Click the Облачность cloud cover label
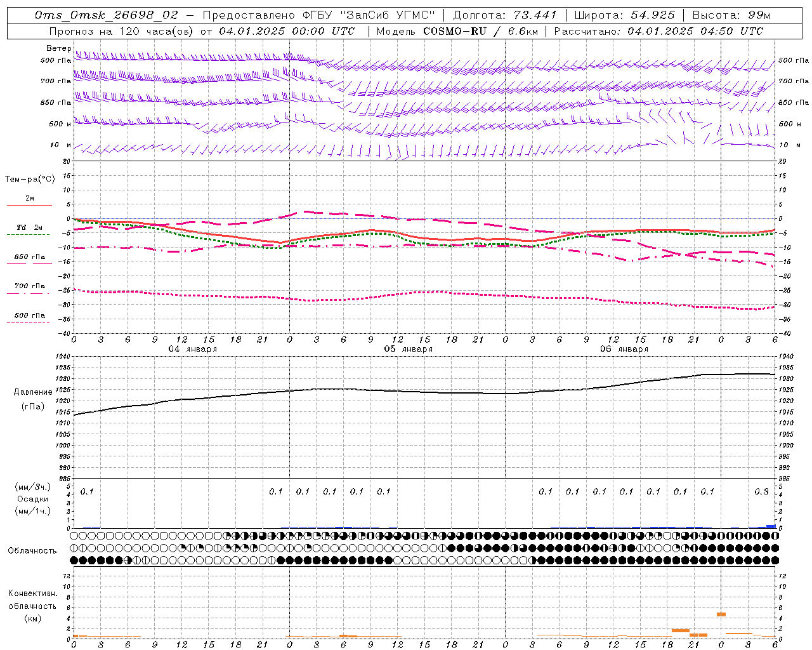812x650 pixels. pyautogui.click(x=32, y=550)
